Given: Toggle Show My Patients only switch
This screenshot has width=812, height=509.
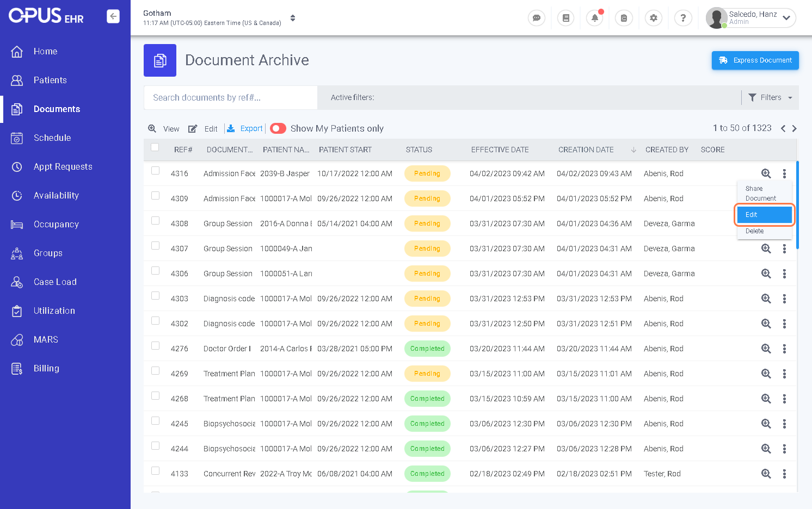Looking at the screenshot, I should point(278,128).
